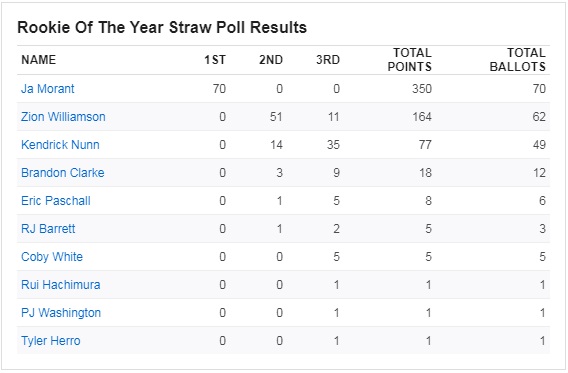Open Brandon Clarke player page
Image resolution: width=568 pixels, height=373 pixels.
(62, 172)
